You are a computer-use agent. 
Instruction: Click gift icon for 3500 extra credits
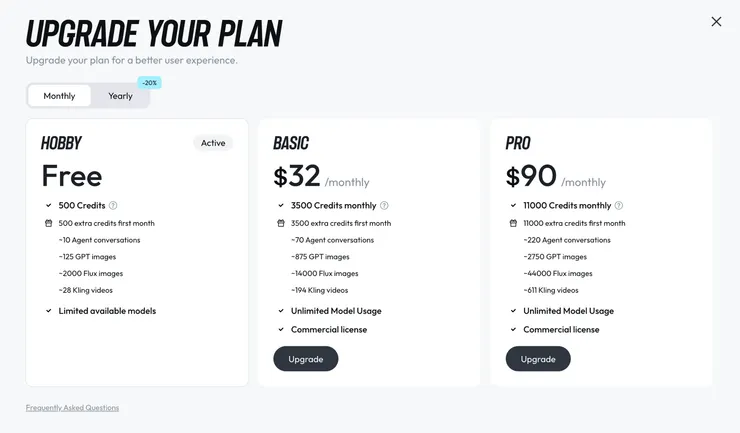pos(281,223)
